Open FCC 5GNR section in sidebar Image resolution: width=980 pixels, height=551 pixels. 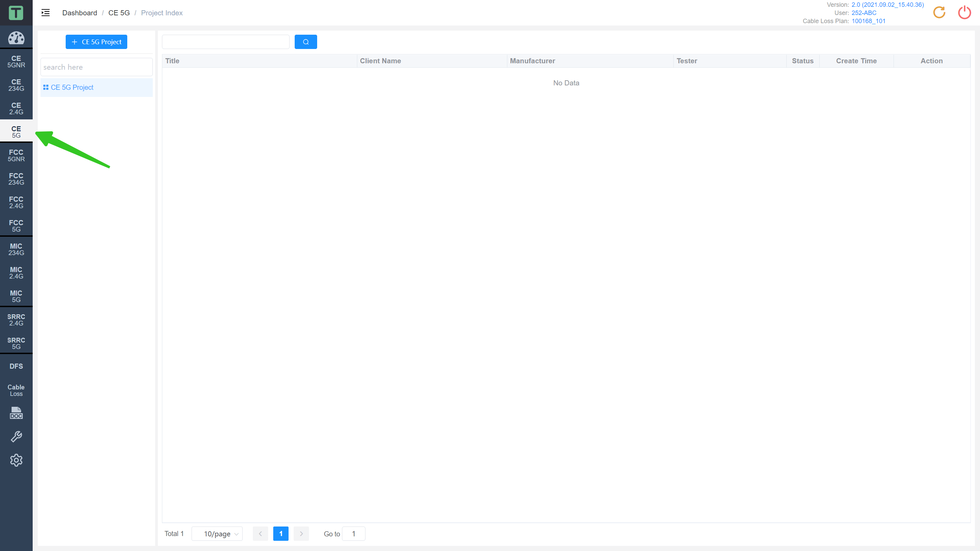[16, 155]
